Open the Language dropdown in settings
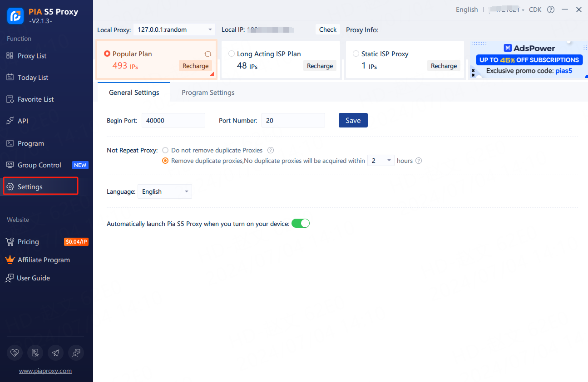 pos(165,191)
